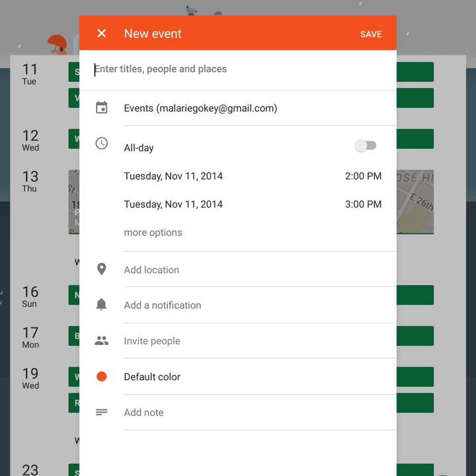
Task: Expand more options for time
Action: coord(153,233)
